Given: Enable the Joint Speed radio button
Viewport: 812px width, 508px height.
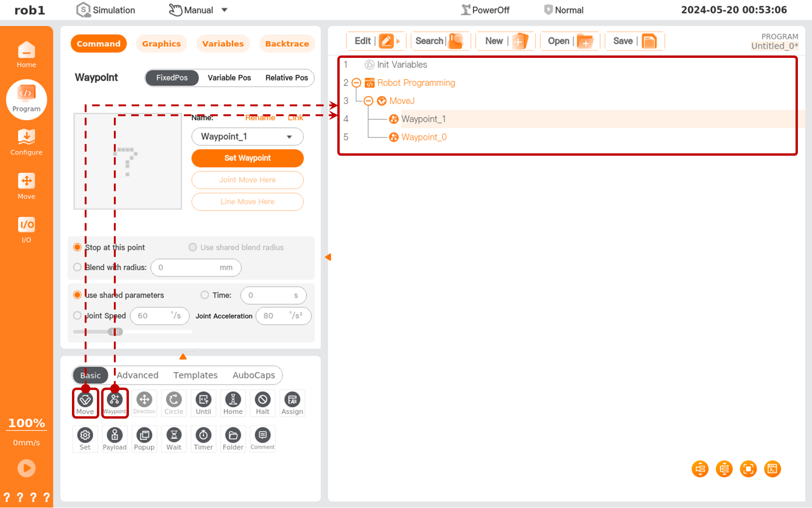Looking at the screenshot, I should pos(78,316).
